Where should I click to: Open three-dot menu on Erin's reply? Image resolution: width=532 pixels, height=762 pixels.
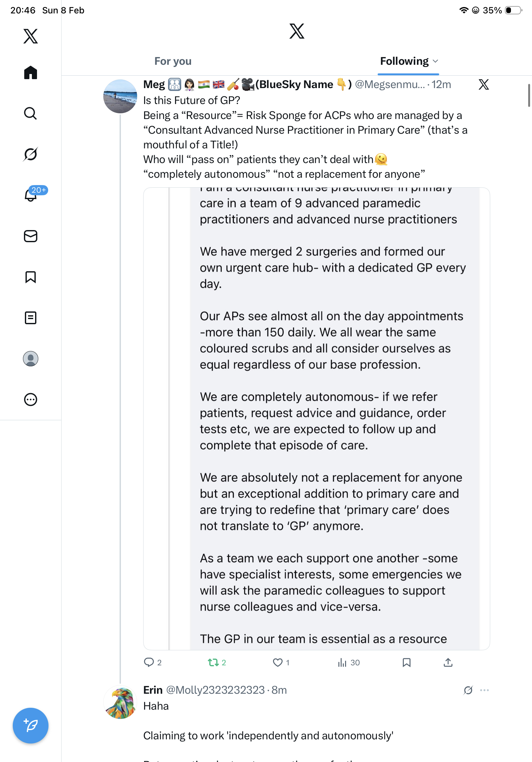(484, 690)
